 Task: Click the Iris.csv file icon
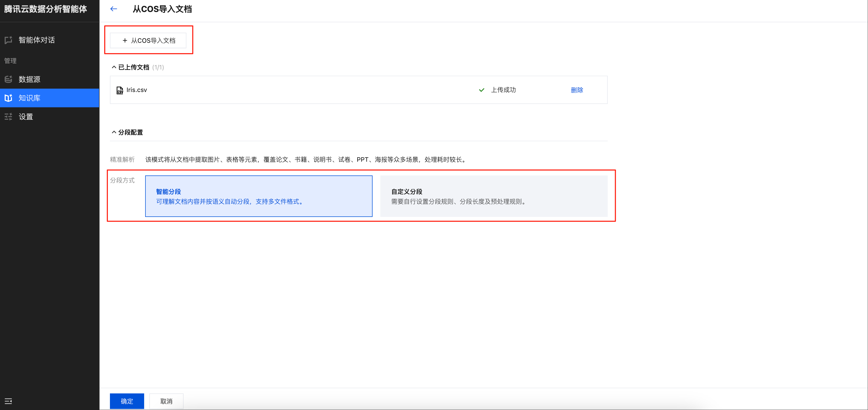120,90
